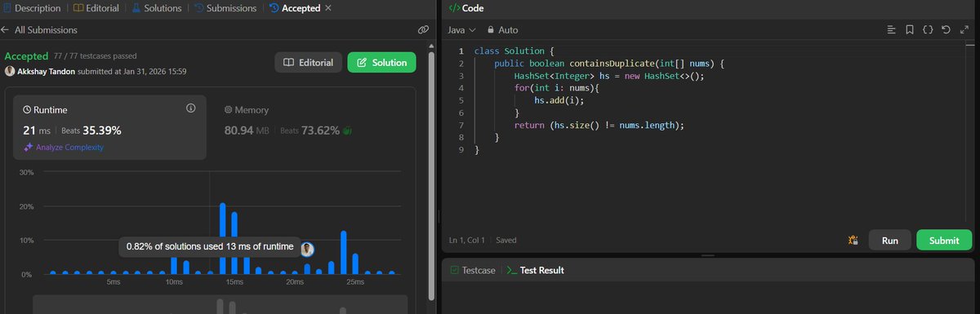The image size is (980, 314).
Task: Click the green Solution button
Action: pyautogui.click(x=381, y=63)
